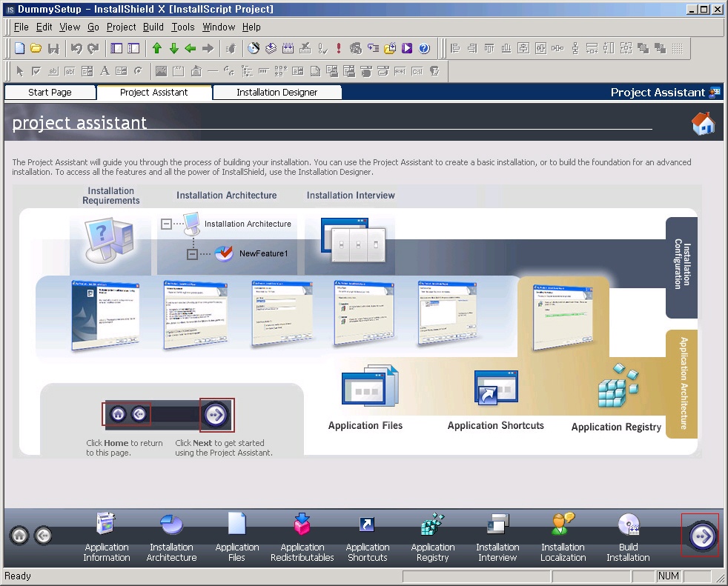Switch to the Project Assistant tab
The image size is (728, 586).
154,93
